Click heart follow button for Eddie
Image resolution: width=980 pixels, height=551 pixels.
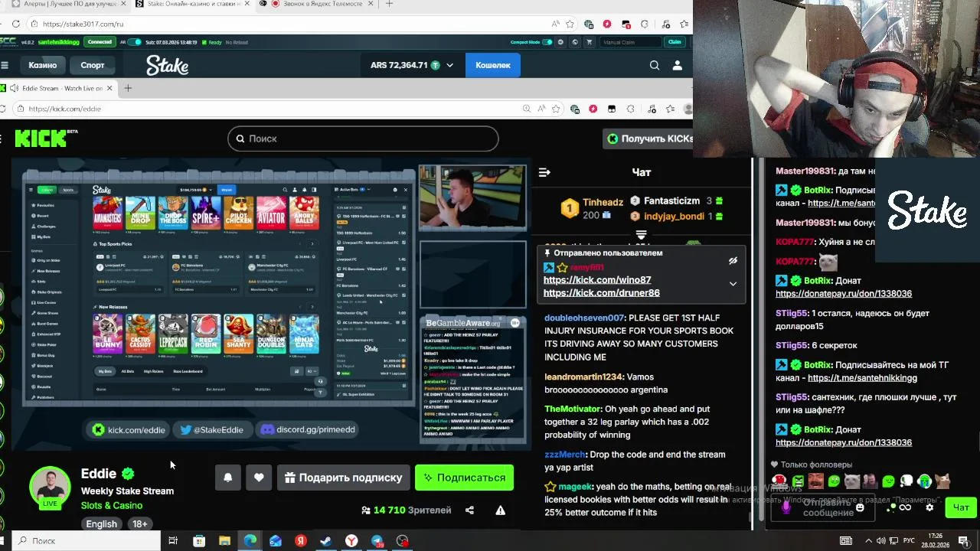click(259, 478)
